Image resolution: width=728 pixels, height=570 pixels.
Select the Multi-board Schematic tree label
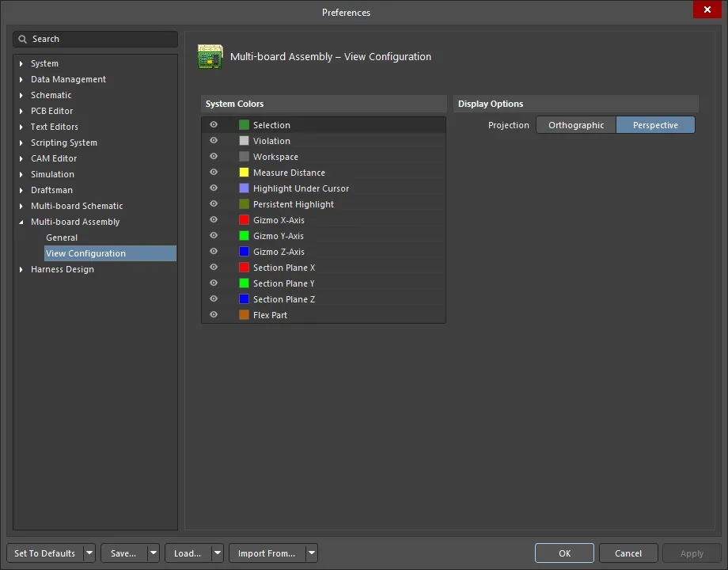coord(77,206)
